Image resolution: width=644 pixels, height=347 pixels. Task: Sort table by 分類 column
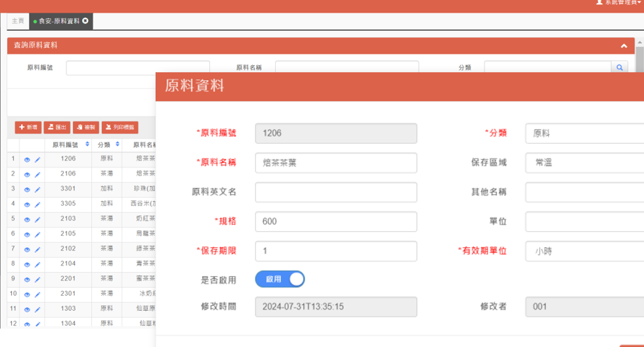[118, 145]
